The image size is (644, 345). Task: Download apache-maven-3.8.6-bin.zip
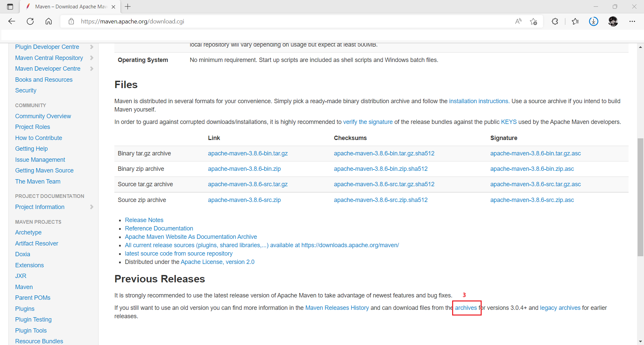click(244, 169)
